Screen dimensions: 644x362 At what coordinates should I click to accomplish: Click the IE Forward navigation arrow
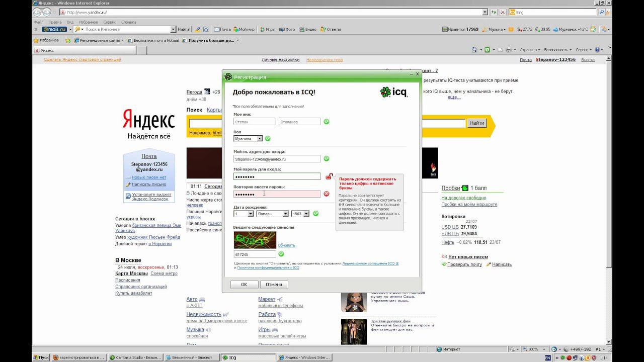tap(47, 12)
